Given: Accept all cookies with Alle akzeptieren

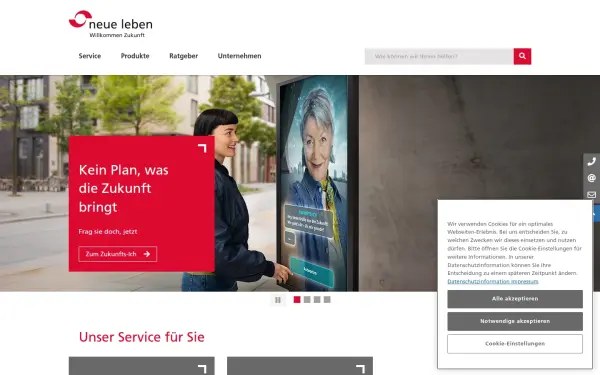Looking at the screenshot, I should tap(515, 299).
